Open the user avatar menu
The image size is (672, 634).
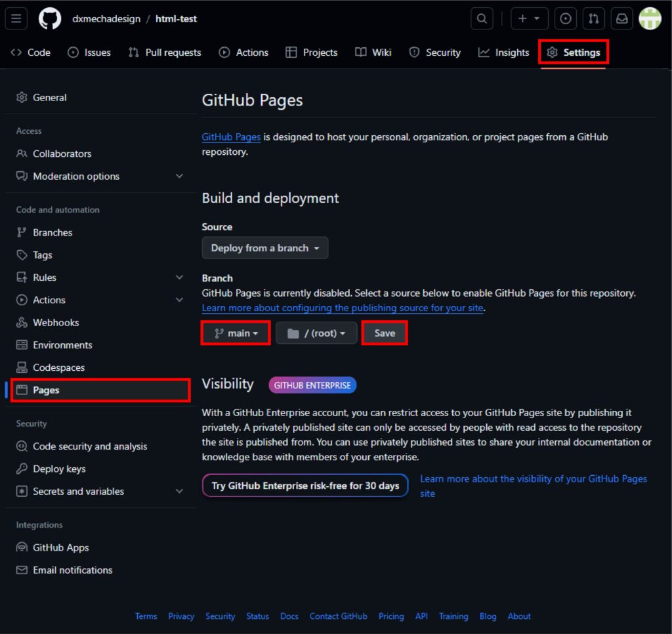tap(650, 19)
